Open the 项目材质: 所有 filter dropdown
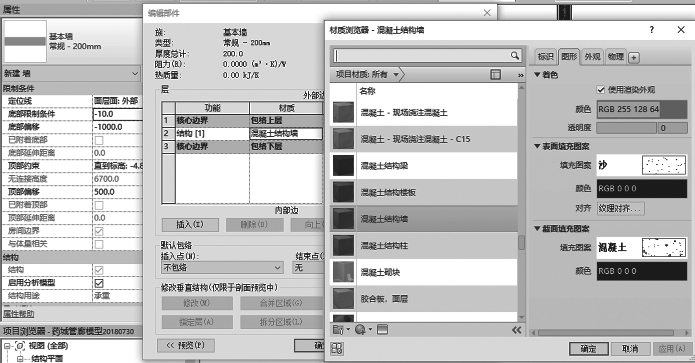This screenshot has height=363, width=695. pyautogui.click(x=367, y=74)
